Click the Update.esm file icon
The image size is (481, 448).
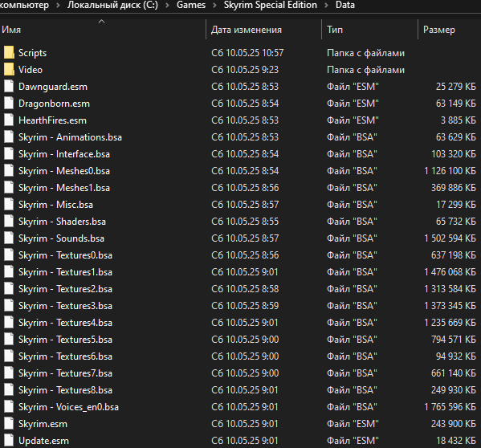(9, 440)
